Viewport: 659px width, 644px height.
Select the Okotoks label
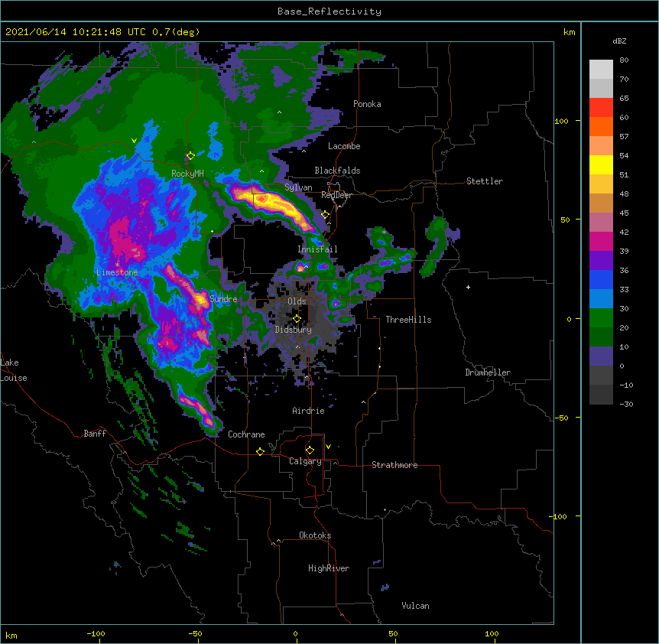pos(315,535)
